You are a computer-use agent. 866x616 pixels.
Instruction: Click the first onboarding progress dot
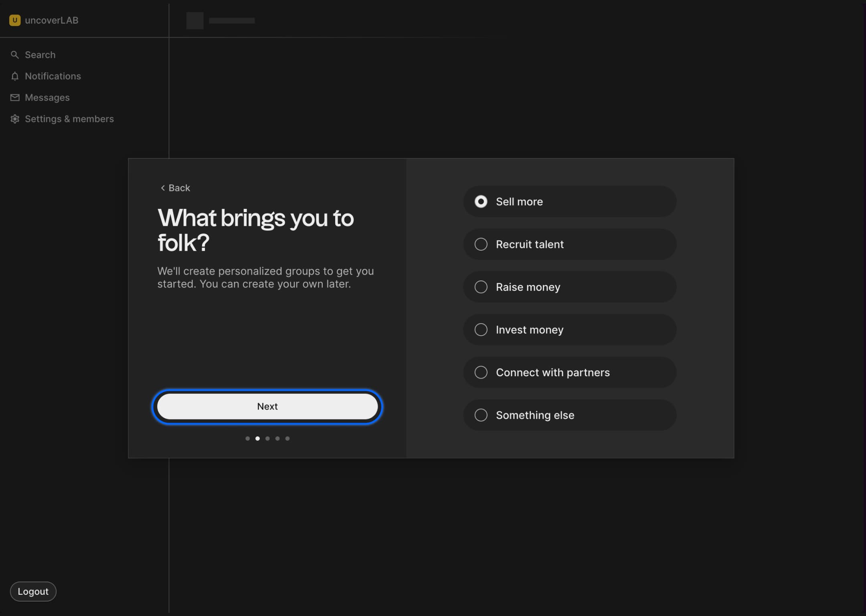click(x=247, y=438)
